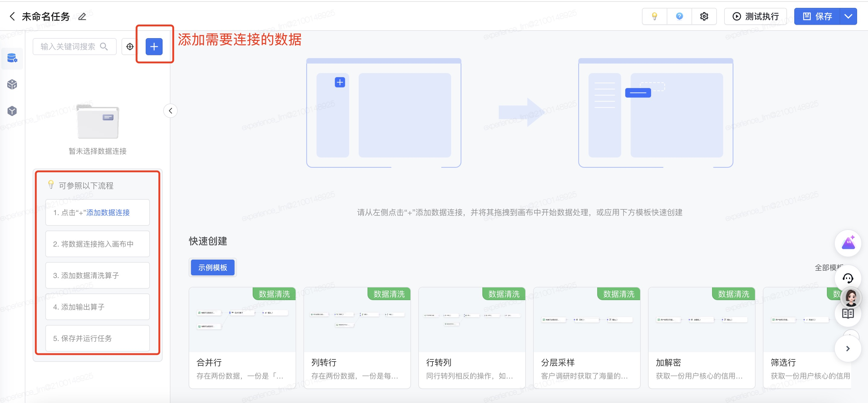Image resolution: width=868 pixels, height=403 pixels.
Task: Click the avatar assistant icon
Action: click(851, 297)
